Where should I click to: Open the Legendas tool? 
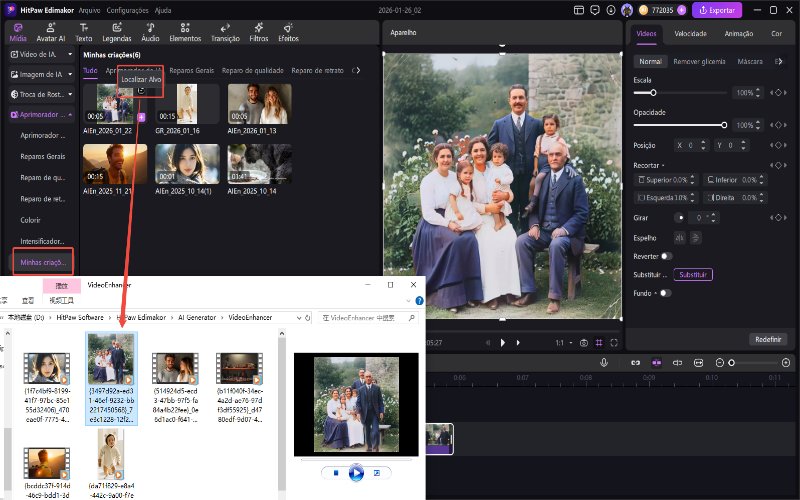(116, 32)
